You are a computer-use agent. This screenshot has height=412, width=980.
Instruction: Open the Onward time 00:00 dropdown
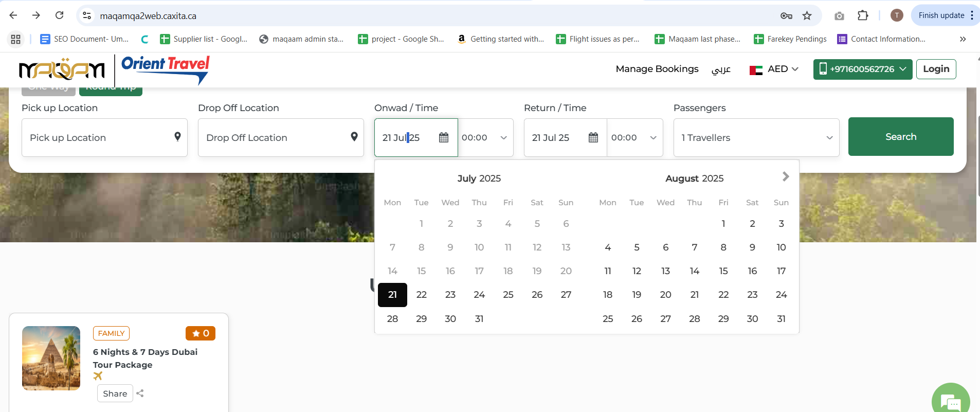tap(485, 138)
